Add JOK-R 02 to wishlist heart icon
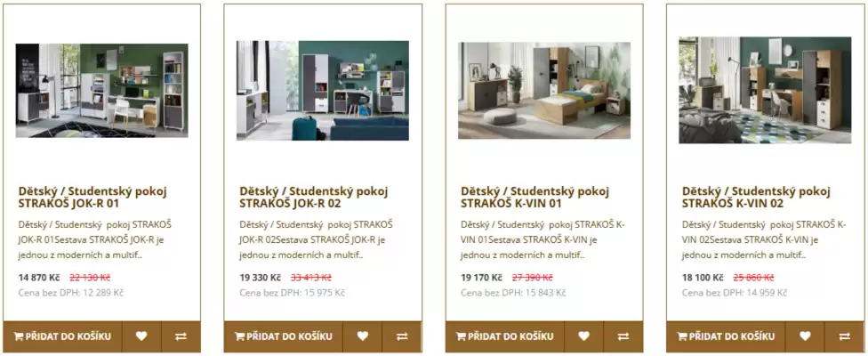 pyautogui.click(x=363, y=336)
